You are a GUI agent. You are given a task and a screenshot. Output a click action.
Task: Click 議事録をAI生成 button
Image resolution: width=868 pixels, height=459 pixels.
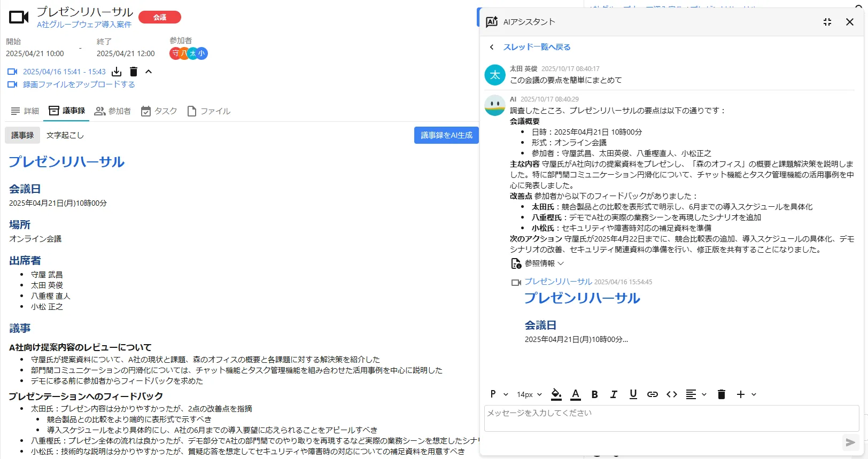pos(446,135)
